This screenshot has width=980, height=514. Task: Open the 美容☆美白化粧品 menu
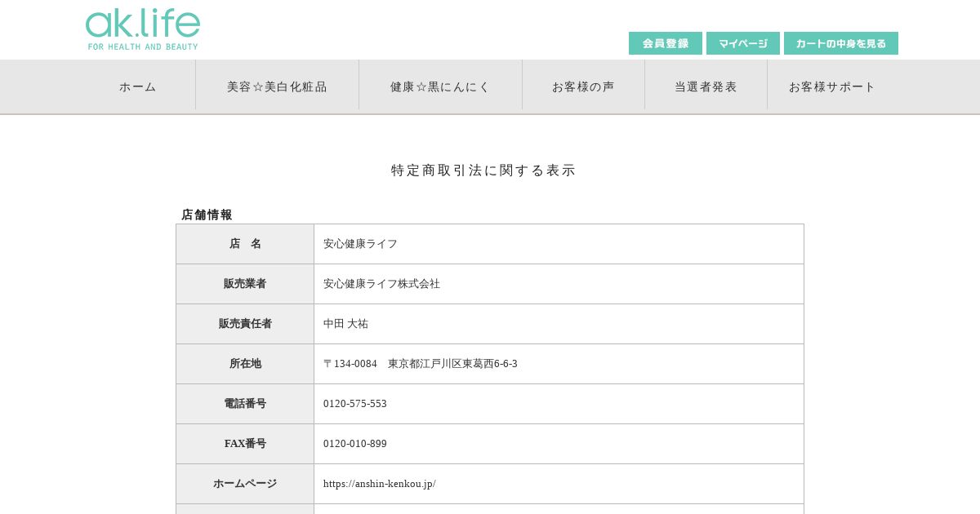(277, 86)
